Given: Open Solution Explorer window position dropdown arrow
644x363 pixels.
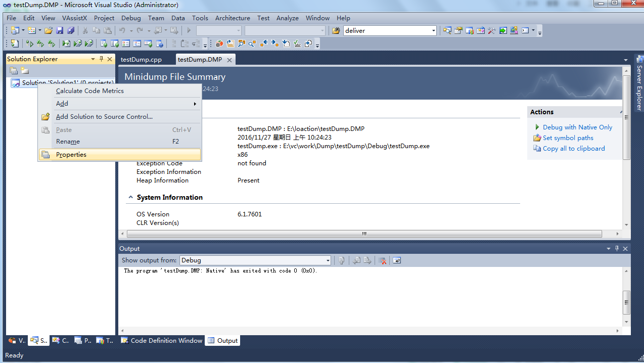Looking at the screenshot, I should [93, 59].
